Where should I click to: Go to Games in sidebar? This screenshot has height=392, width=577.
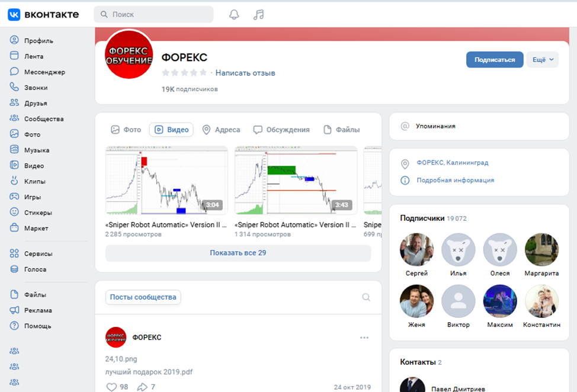click(x=33, y=197)
